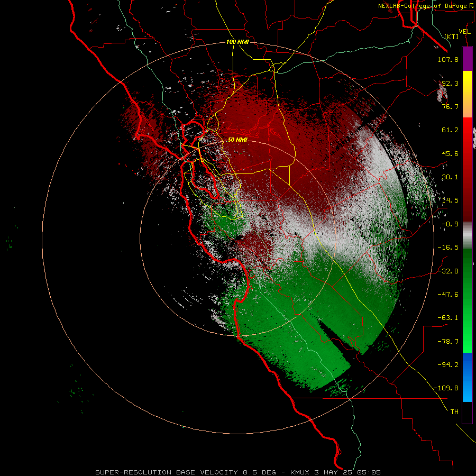The image size is (476, 476).
Task: Click the -109.8 velocity scale value
Action: click(x=446, y=388)
